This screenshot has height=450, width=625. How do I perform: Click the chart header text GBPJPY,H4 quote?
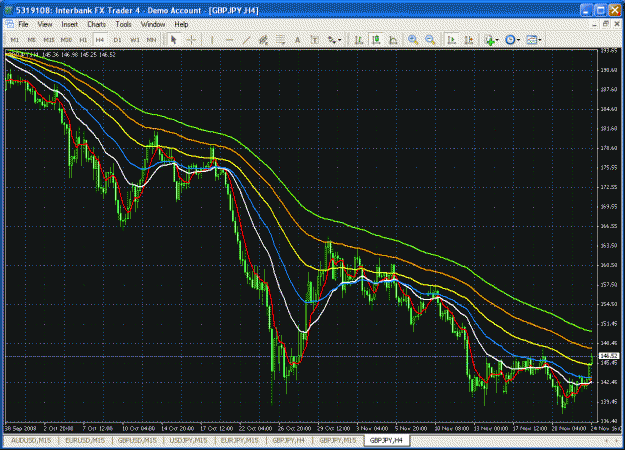point(62,55)
